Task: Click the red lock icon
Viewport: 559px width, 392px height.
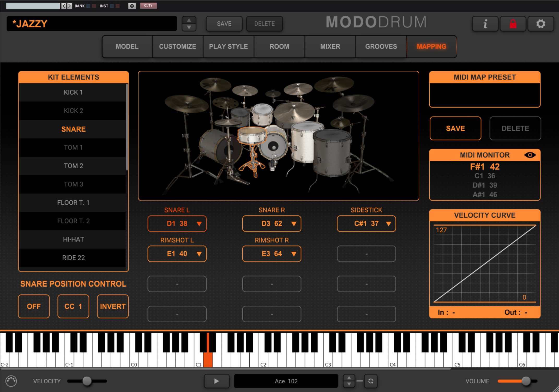Action: pyautogui.click(x=513, y=24)
